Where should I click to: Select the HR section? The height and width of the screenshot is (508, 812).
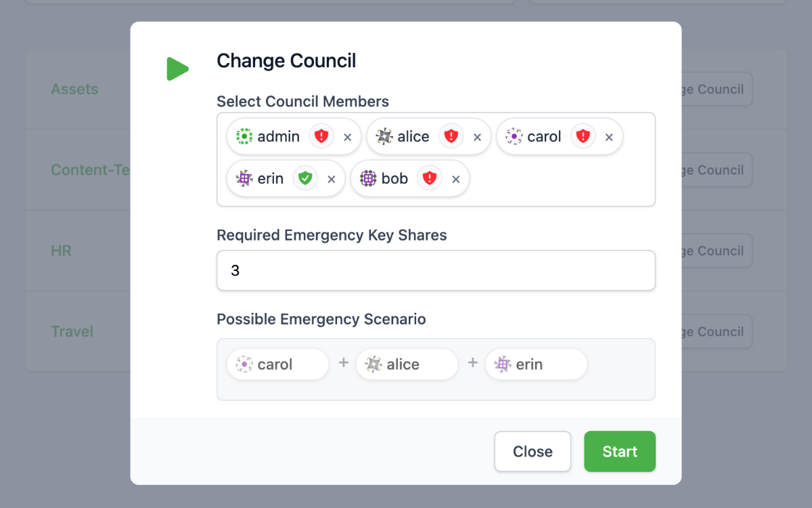tap(61, 251)
